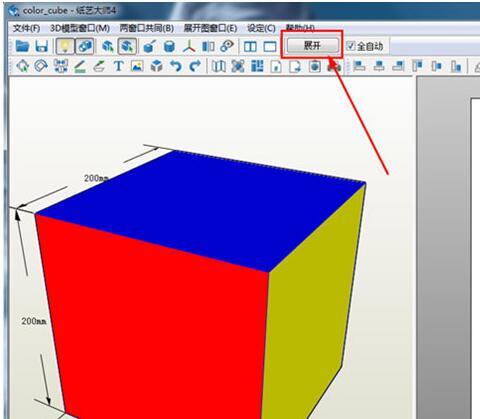The width and height of the screenshot is (480, 419).
Task: Toggle the lighting bulb icon
Action: [x=65, y=46]
